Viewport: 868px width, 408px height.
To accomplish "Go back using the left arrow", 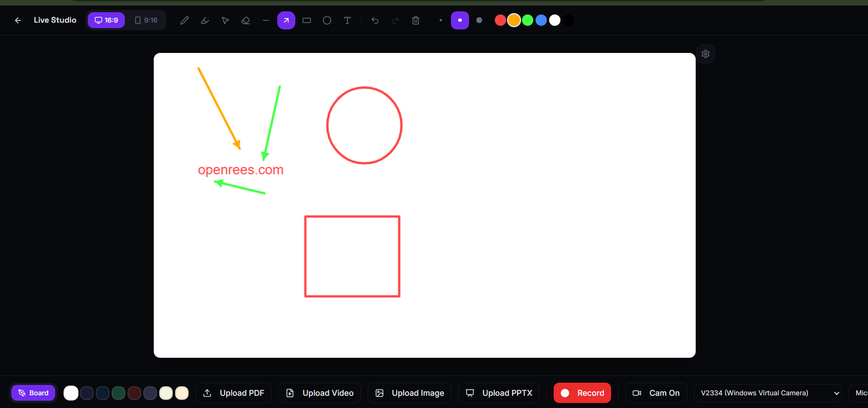I will click(x=18, y=20).
